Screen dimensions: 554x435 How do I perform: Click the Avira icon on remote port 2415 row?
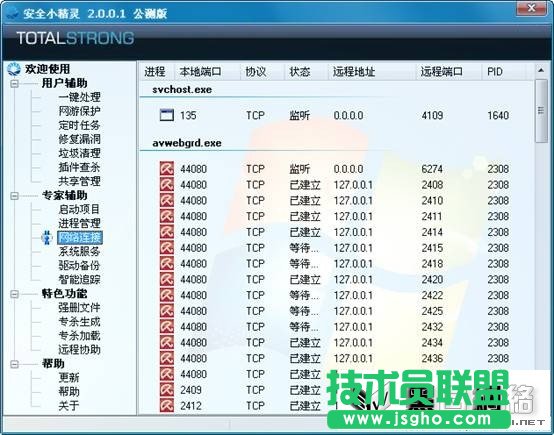[x=167, y=248]
